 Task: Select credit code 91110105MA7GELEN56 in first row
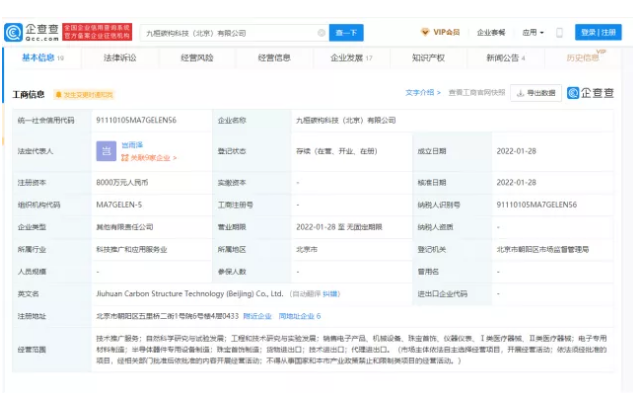(136, 120)
